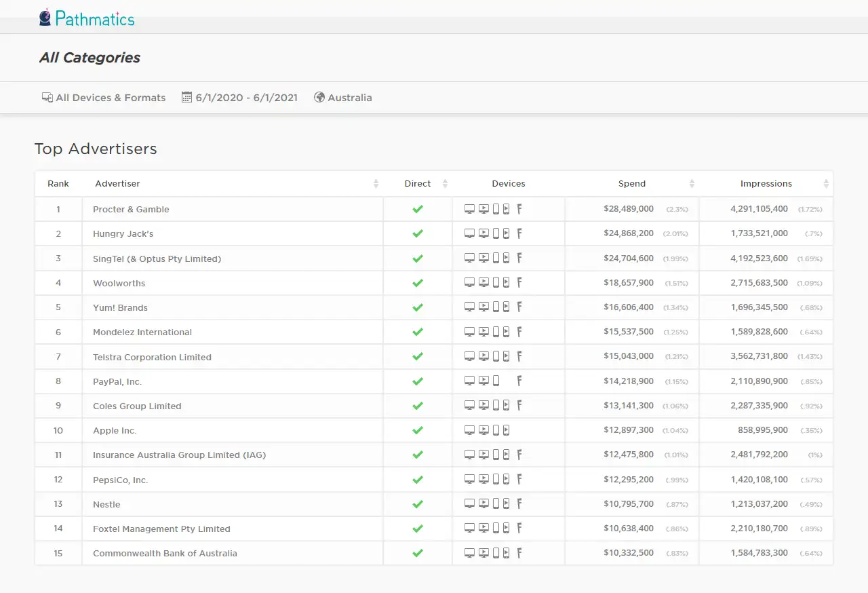Open the Mondelez International advertiser link
Image resolution: width=868 pixels, height=593 pixels.
click(142, 332)
